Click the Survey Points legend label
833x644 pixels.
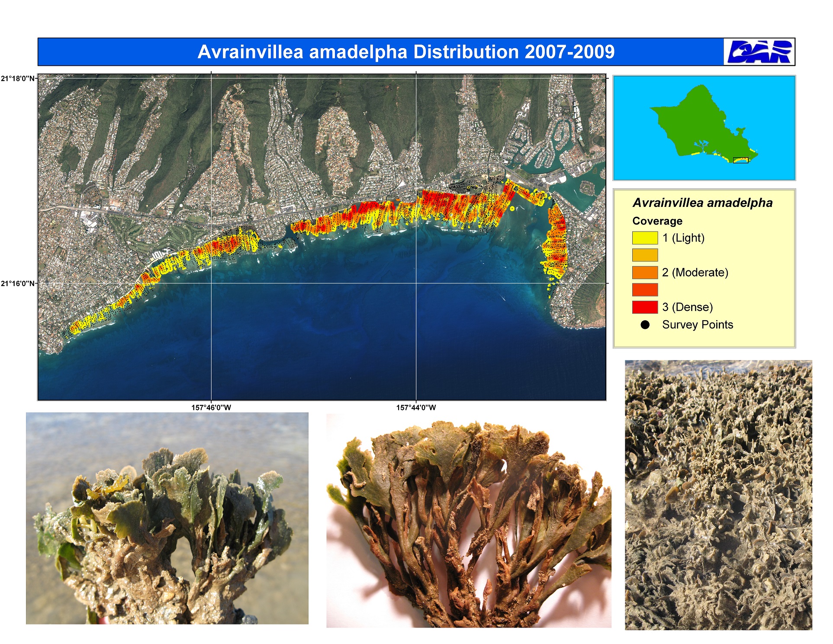click(697, 325)
